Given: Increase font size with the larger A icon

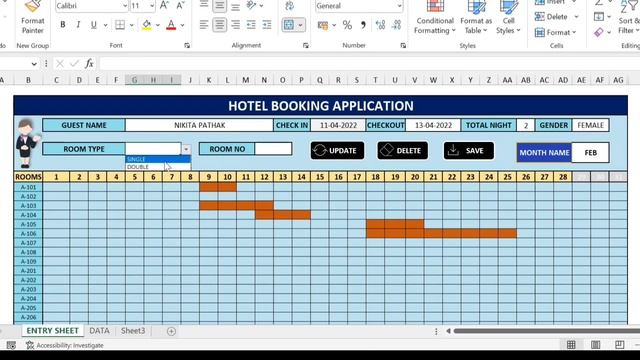Looking at the screenshot, I should coord(164,6).
